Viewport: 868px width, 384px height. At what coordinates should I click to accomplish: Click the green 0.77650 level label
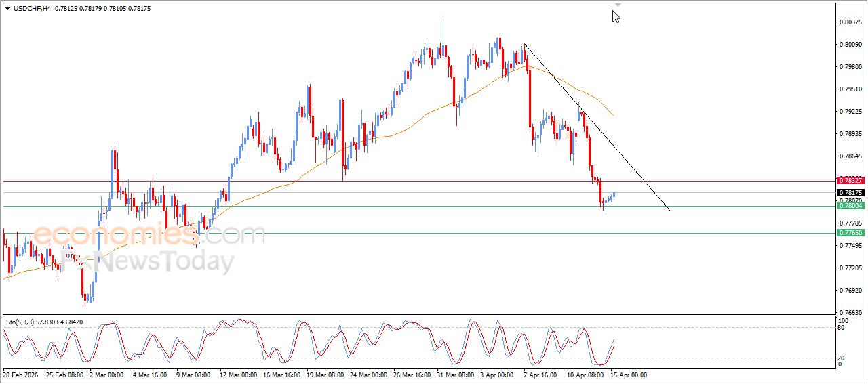(x=850, y=233)
